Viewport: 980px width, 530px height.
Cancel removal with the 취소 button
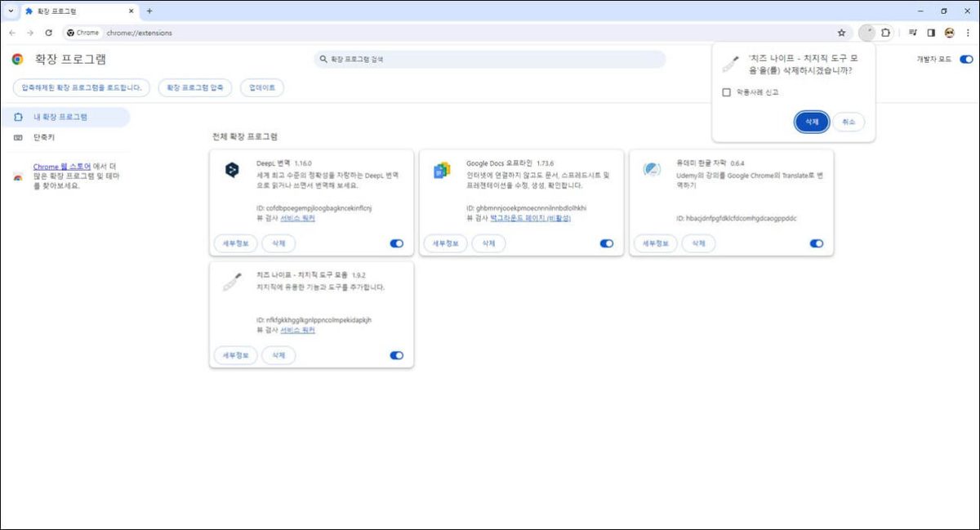click(x=849, y=122)
